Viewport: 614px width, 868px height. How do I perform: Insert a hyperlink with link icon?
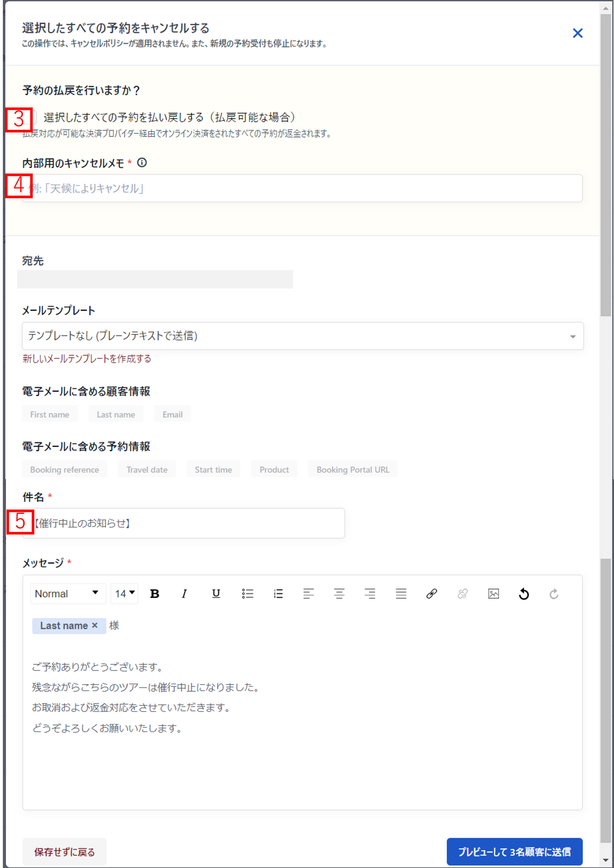(x=432, y=594)
